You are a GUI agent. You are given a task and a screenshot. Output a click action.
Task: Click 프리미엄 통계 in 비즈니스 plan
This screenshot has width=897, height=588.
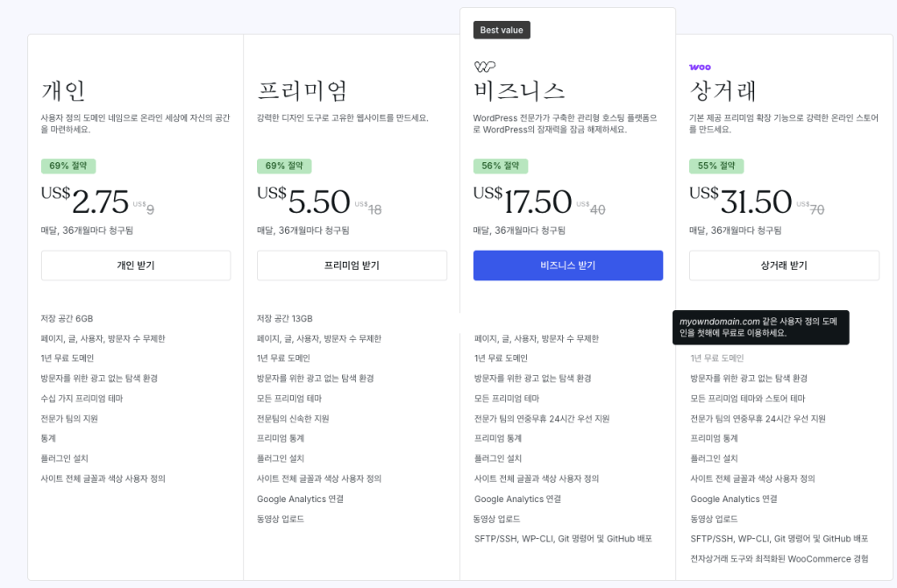click(x=498, y=438)
